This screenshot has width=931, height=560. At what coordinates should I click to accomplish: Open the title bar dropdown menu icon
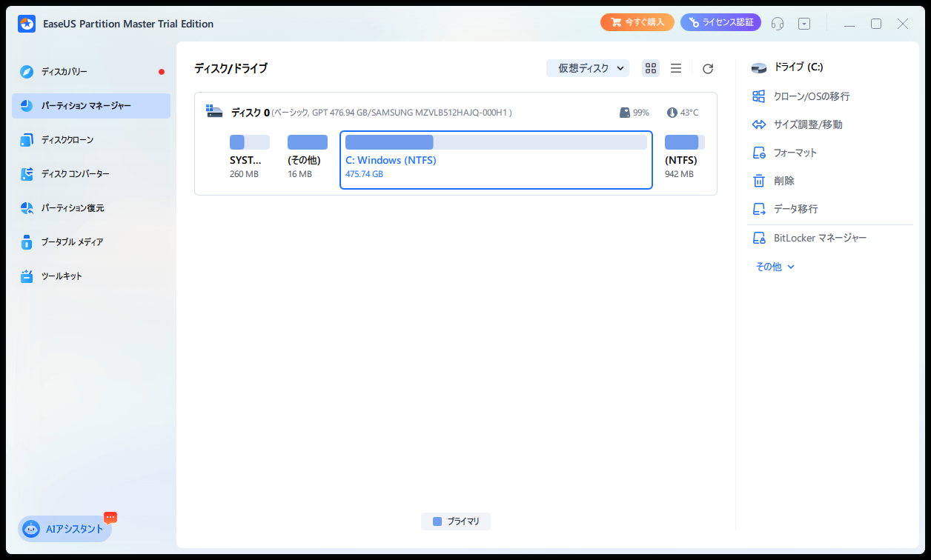point(804,24)
